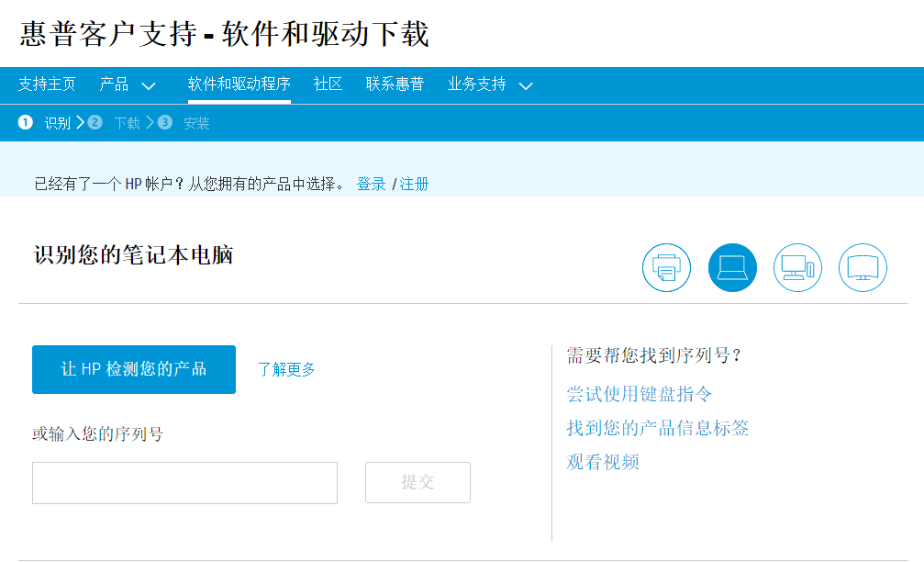Expand the 业务支持 dropdown chevron
Image resolution: width=924 pixels, height=562 pixels.
click(526, 86)
